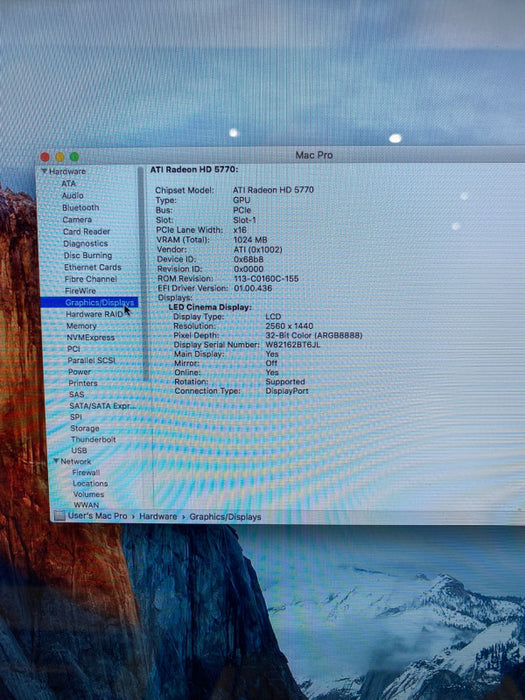Screen dimensions: 525x700
Task: Select PCI in the sidebar
Action: coord(74,349)
